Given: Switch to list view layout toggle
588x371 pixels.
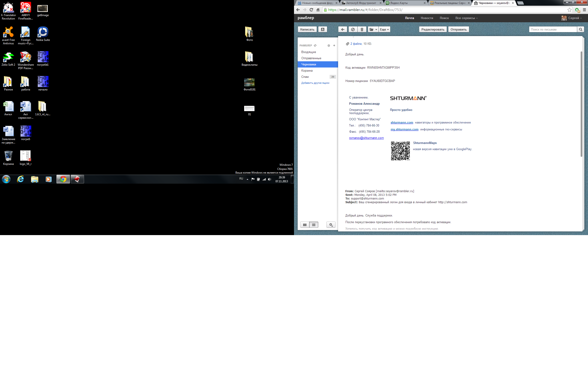Looking at the screenshot, I should pyautogui.click(x=314, y=225).
